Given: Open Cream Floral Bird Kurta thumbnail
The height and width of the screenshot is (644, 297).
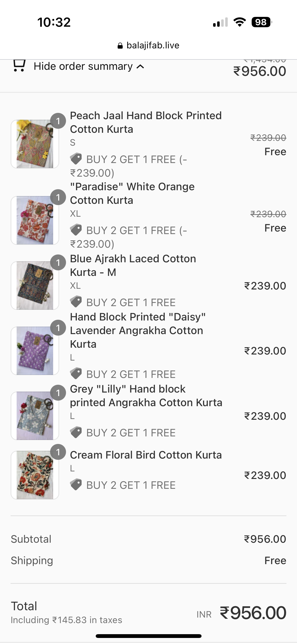Looking at the screenshot, I should click(35, 475).
